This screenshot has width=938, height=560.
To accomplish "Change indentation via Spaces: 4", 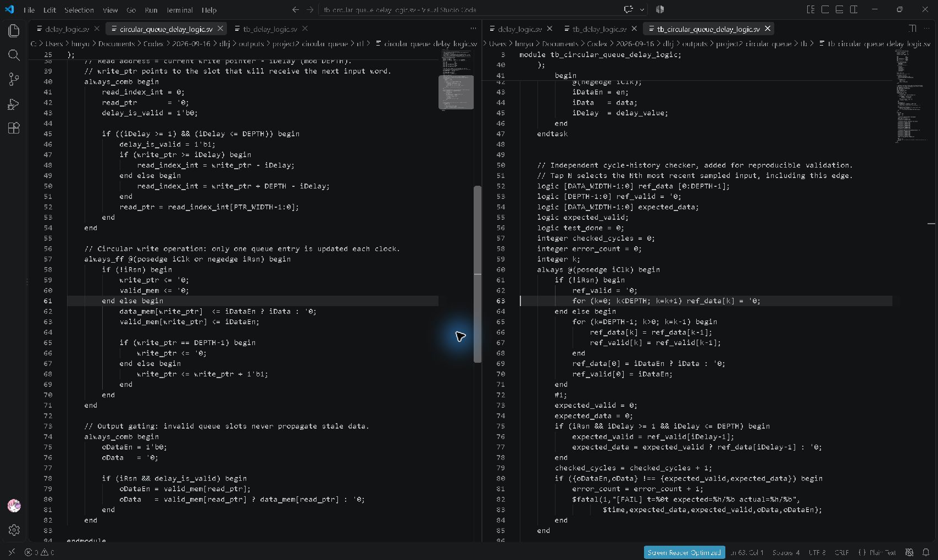I will 786,552.
